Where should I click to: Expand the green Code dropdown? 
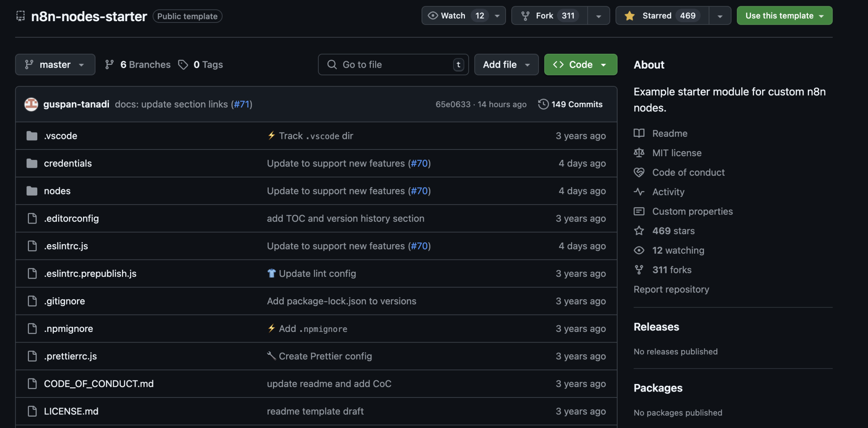click(580, 64)
